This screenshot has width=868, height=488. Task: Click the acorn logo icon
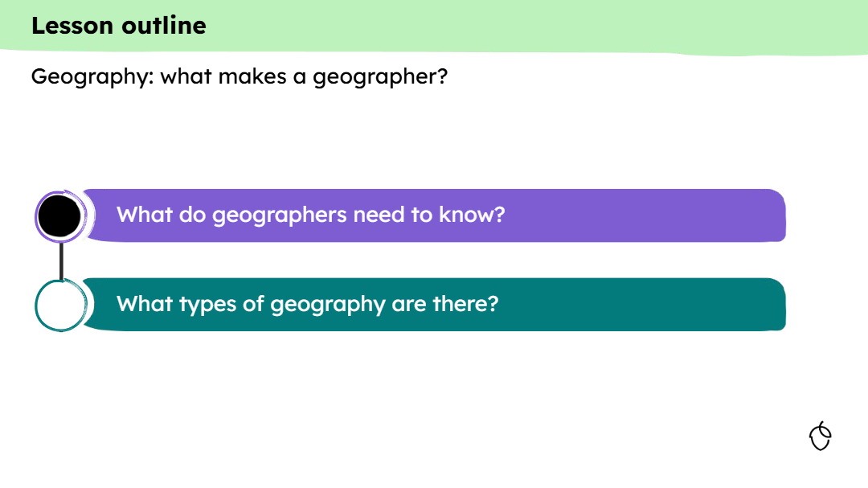820,436
